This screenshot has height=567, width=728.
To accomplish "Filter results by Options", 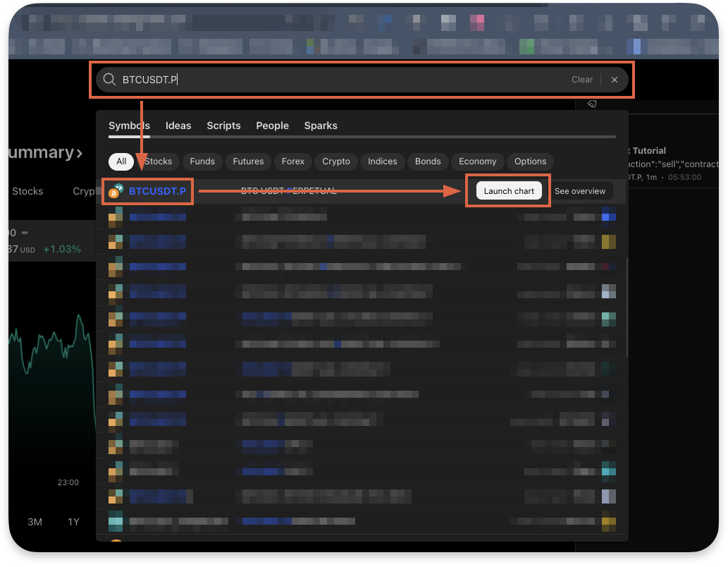I will (x=530, y=161).
